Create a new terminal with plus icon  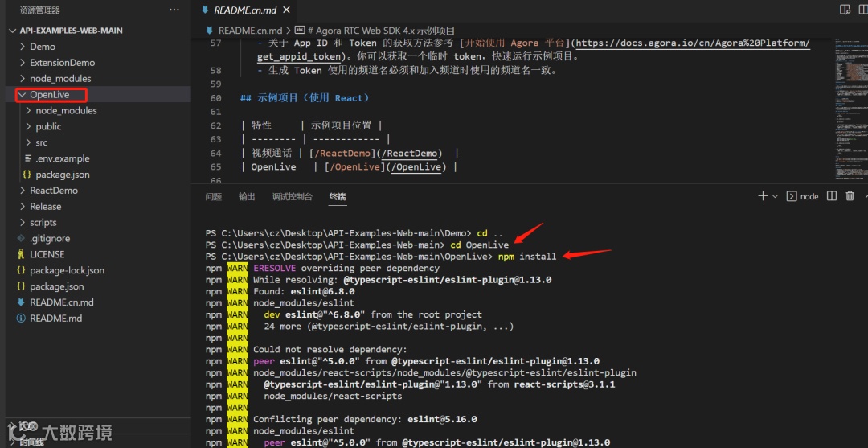(763, 196)
